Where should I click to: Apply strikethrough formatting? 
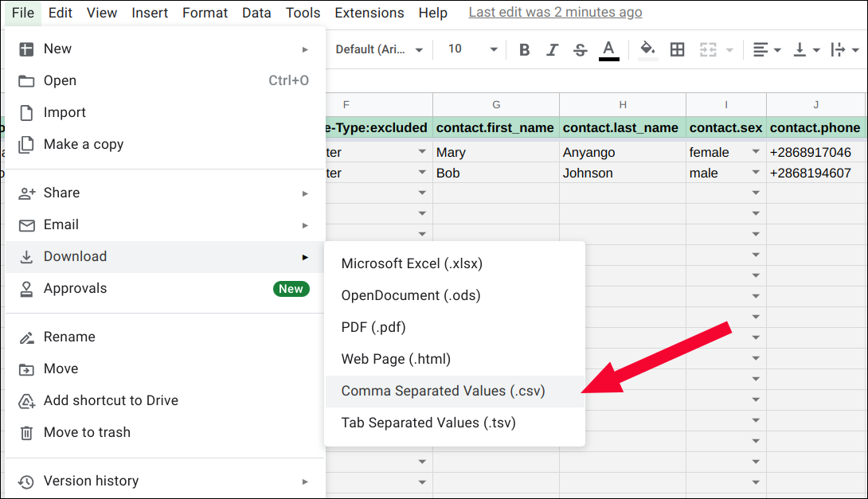pos(580,50)
